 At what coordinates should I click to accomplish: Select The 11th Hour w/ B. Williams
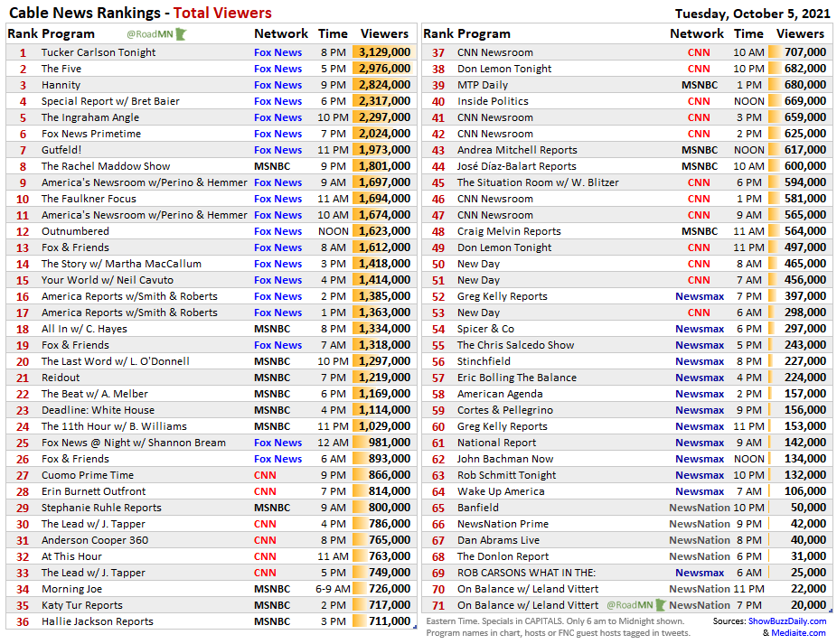[x=114, y=426]
